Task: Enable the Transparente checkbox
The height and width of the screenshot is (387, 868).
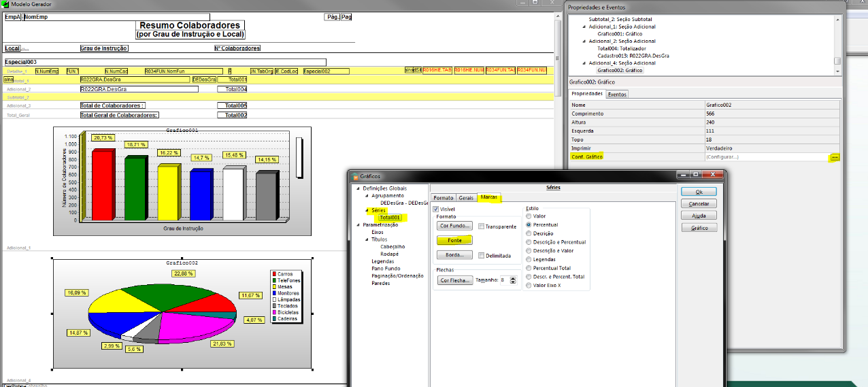Action: [x=481, y=226]
